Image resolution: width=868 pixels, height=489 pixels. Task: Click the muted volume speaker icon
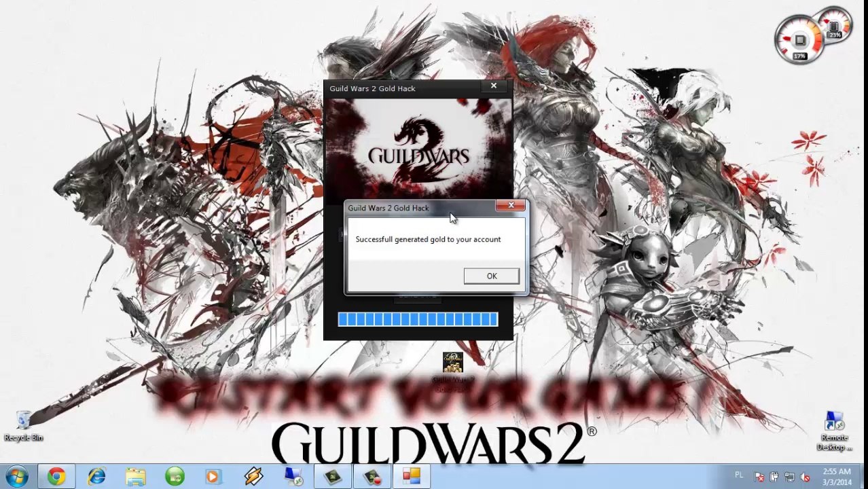806,477
